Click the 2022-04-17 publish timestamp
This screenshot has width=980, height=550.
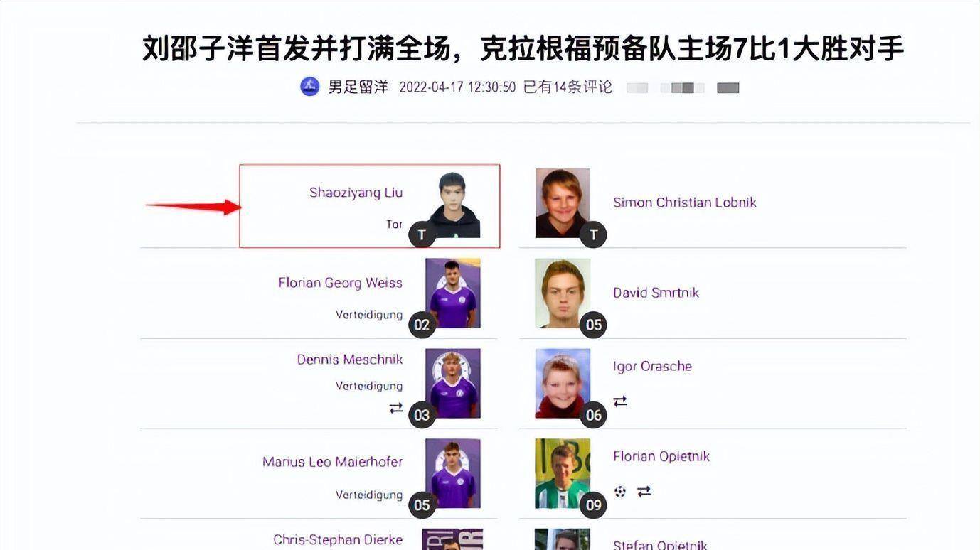click(457, 87)
